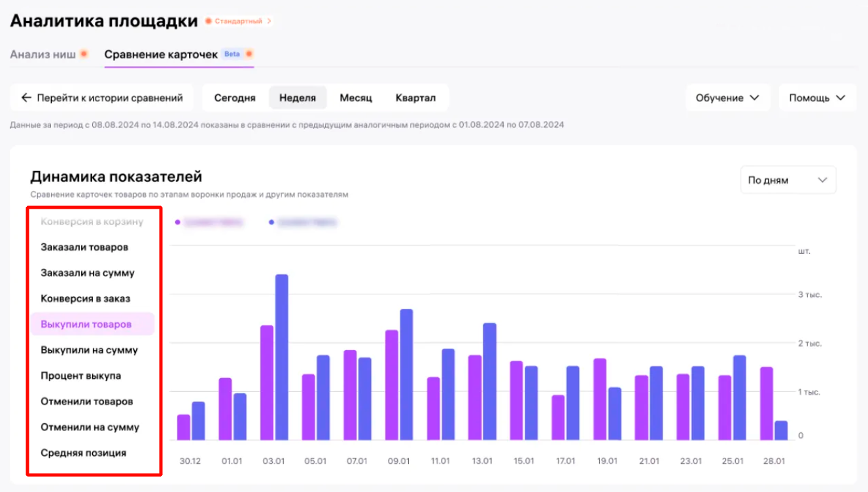The width and height of the screenshot is (868, 492).
Task: Show the Процент выкупа metric
Action: click(x=80, y=376)
